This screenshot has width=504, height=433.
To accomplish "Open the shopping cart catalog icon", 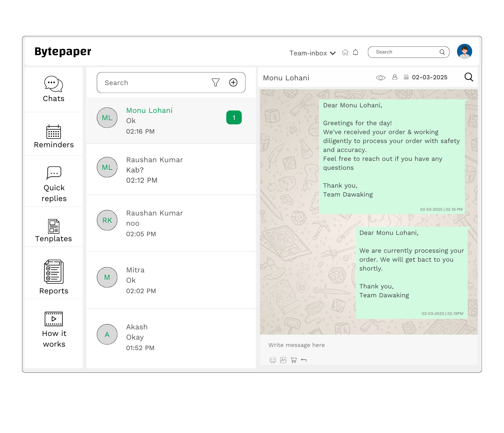I will (x=294, y=360).
